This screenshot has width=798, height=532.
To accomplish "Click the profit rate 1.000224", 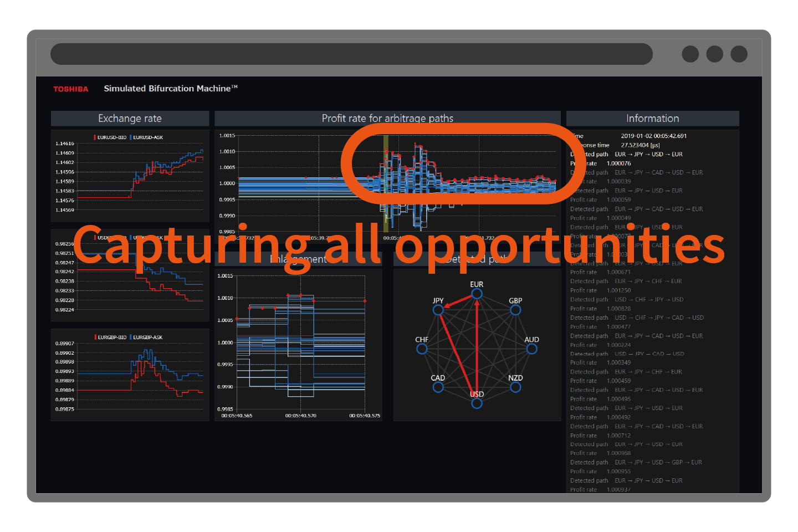I will [618, 345].
